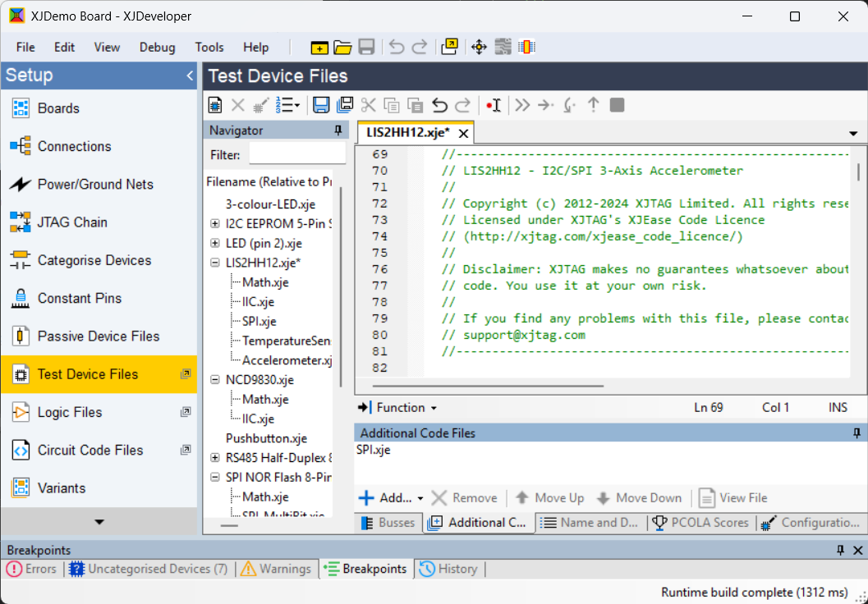Click the pop-out window icon in main toolbar

click(x=449, y=47)
